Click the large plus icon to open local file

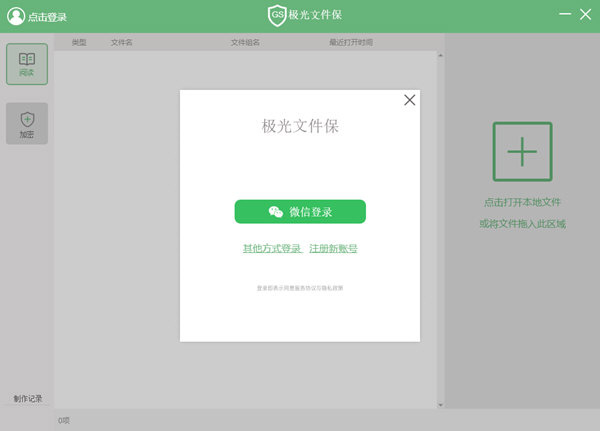[522, 152]
